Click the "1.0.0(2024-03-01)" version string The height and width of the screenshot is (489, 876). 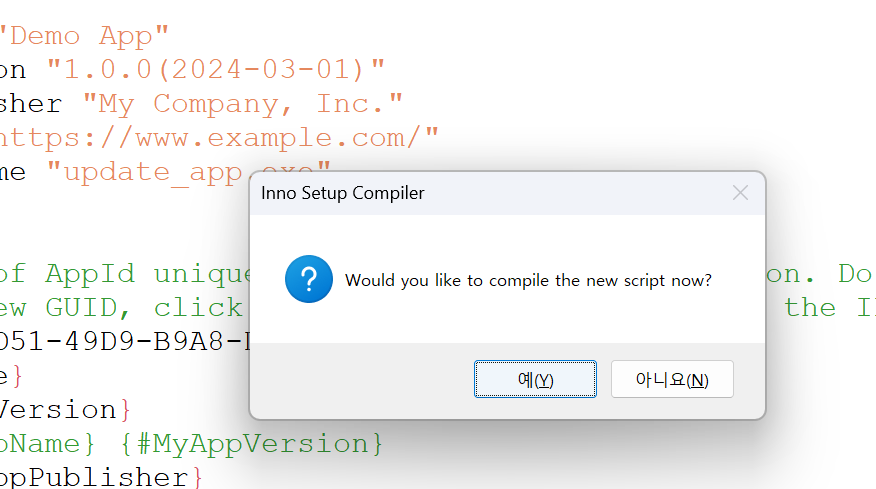pos(216,70)
